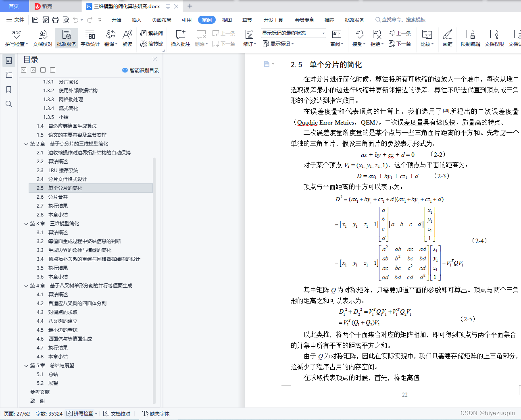
Task: Open the 文件 menu
Action: tap(15, 20)
